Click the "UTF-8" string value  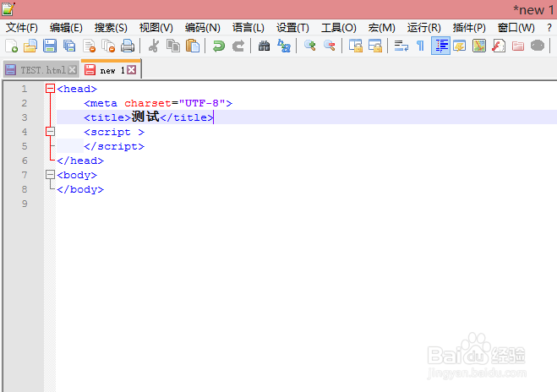coord(202,103)
